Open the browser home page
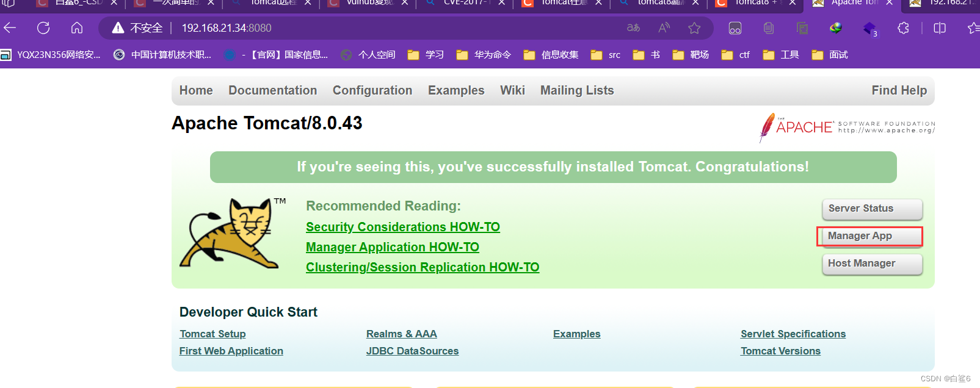Screen dimensions: 980x388 tap(77, 27)
